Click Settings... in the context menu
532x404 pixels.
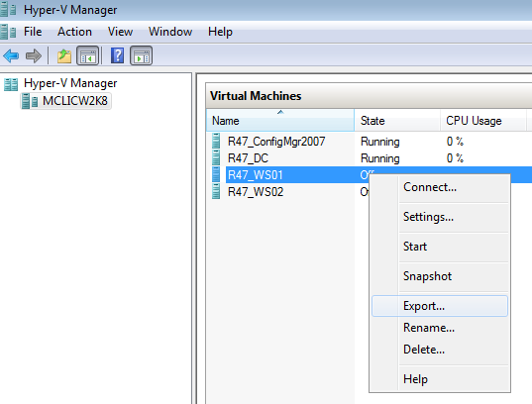(440, 217)
